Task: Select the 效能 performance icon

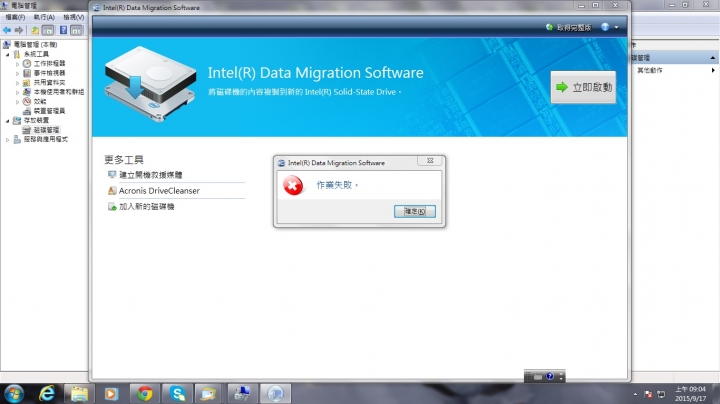Action: (x=27, y=101)
